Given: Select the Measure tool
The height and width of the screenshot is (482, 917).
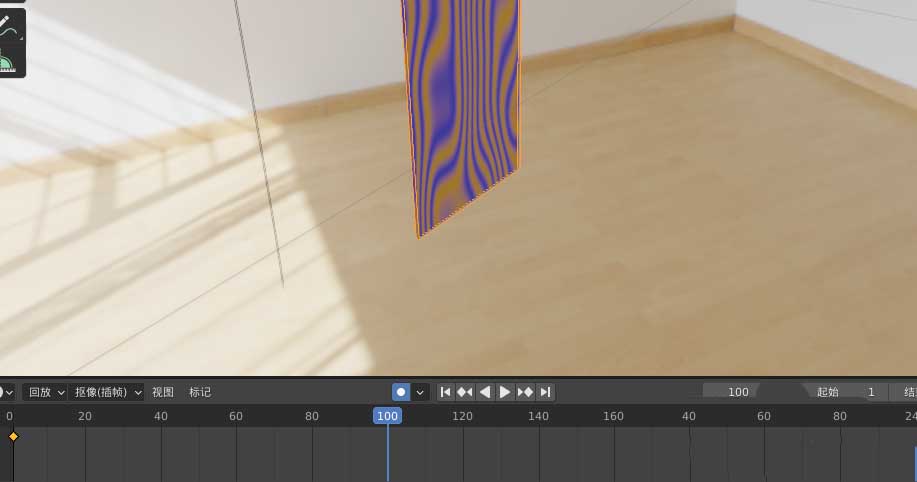Looking at the screenshot, I should tap(8, 62).
